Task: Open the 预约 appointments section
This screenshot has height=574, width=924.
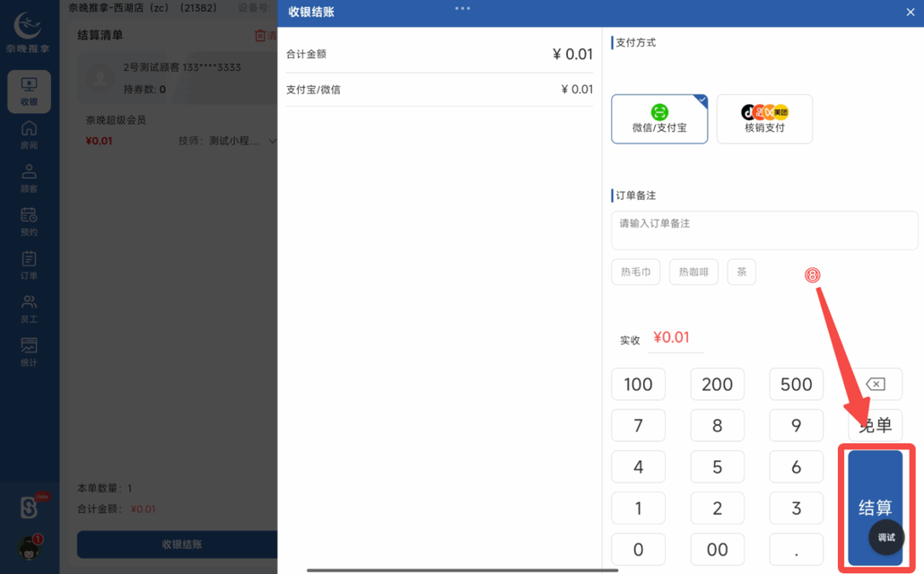Action: click(x=30, y=221)
